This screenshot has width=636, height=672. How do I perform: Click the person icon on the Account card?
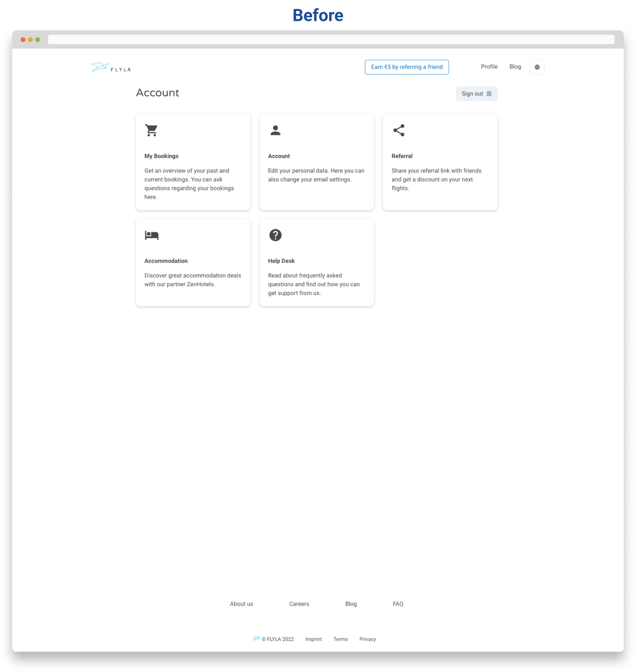(x=275, y=130)
